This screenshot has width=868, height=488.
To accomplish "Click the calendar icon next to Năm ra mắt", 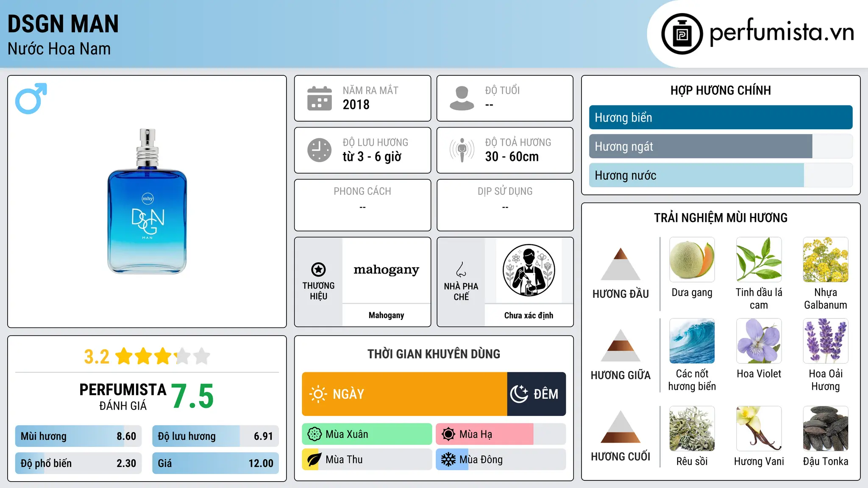I will tap(319, 98).
